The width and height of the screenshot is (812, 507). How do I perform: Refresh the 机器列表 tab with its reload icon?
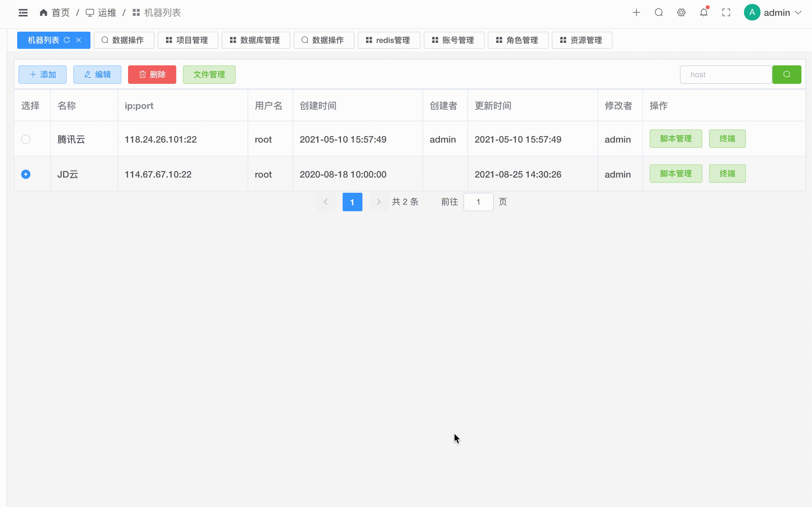point(67,40)
